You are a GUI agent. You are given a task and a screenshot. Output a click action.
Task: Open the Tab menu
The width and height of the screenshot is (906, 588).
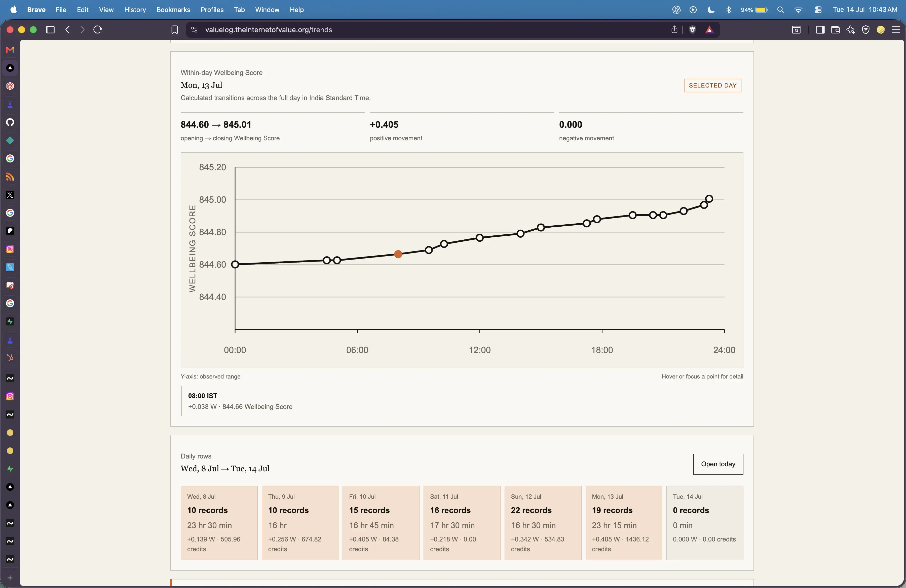click(x=239, y=10)
